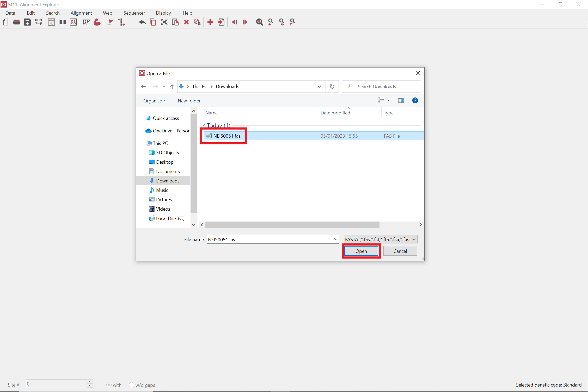Click the find next magnifier icon
The width and height of the screenshot is (588, 392).
[x=281, y=22]
